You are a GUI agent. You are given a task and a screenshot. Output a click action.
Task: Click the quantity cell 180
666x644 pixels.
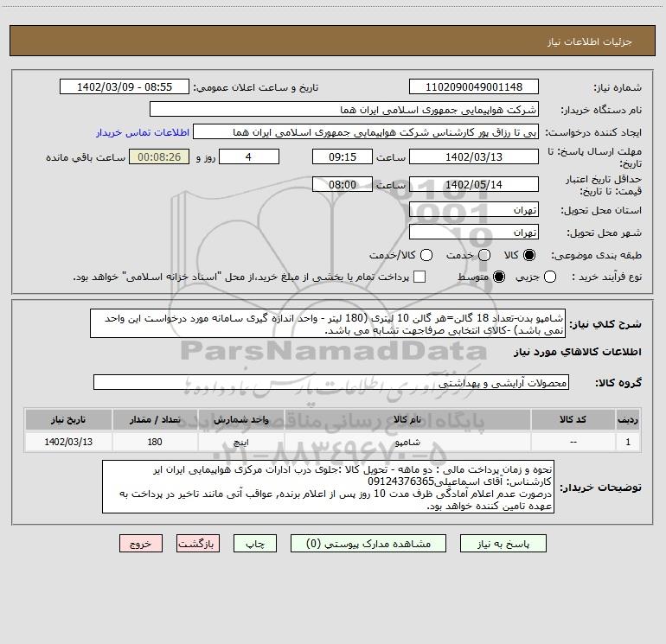155,442
